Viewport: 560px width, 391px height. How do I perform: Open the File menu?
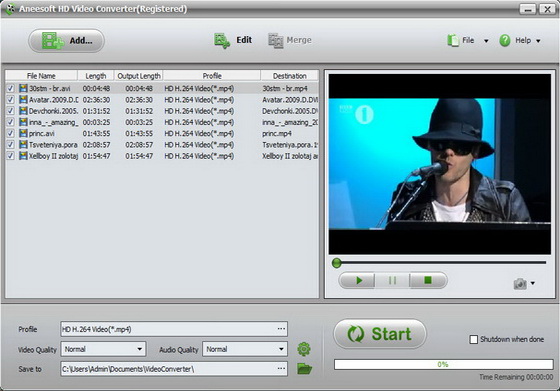click(x=461, y=40)
